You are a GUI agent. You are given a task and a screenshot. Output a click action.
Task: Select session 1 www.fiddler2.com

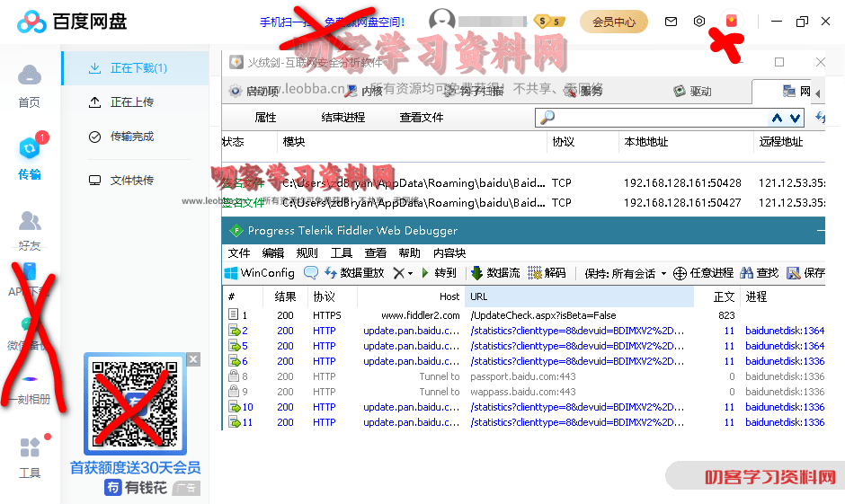[523, 315]
